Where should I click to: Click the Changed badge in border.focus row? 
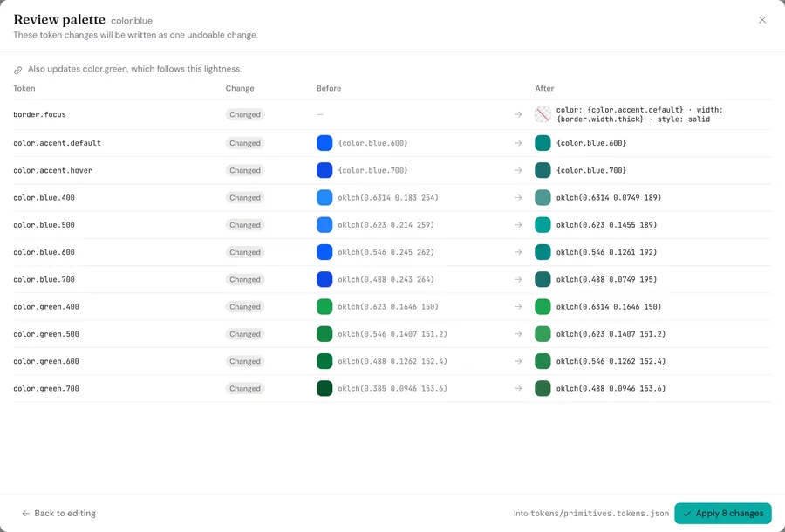[245, 114]
